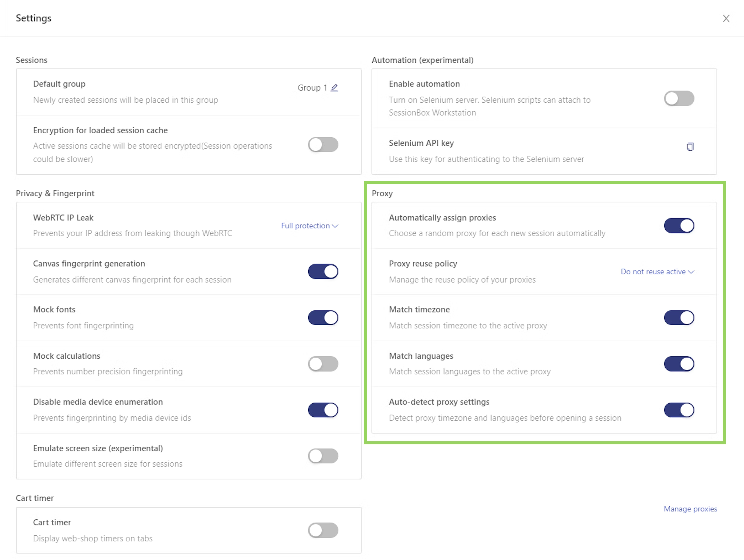Click the Cart timer section heading
Viewport: 744px width, 560px height.
click(x=35, y=498)
